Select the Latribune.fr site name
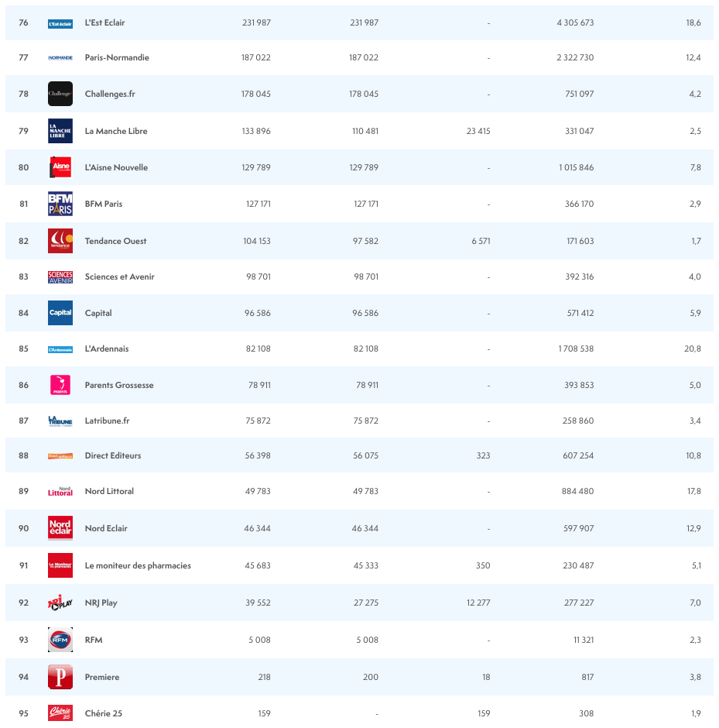The image size is (719, 728). pos(107,421)
